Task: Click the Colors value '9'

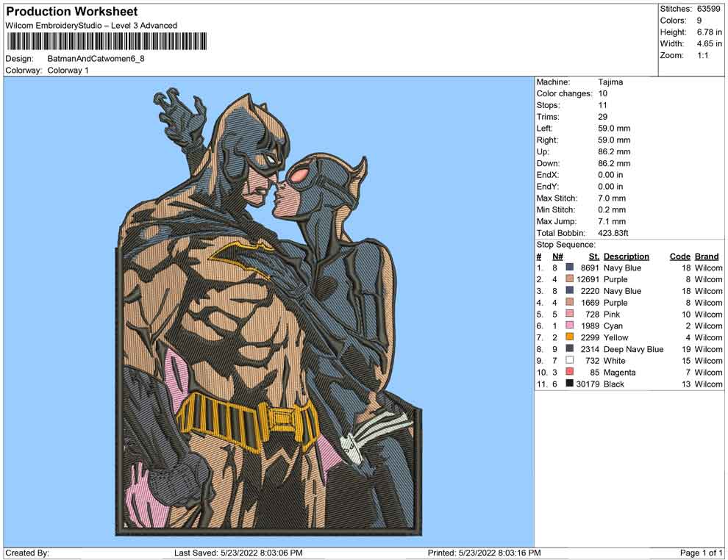Action: (699, 21)
